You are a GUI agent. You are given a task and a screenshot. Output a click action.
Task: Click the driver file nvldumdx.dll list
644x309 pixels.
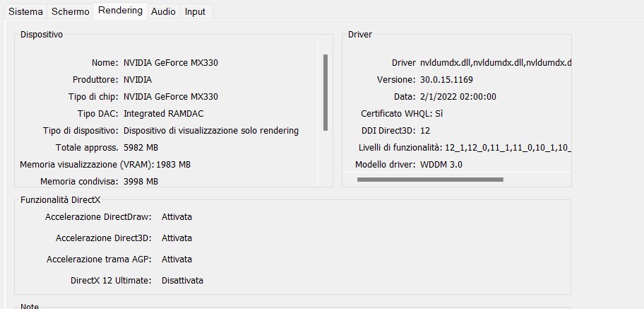496,63
